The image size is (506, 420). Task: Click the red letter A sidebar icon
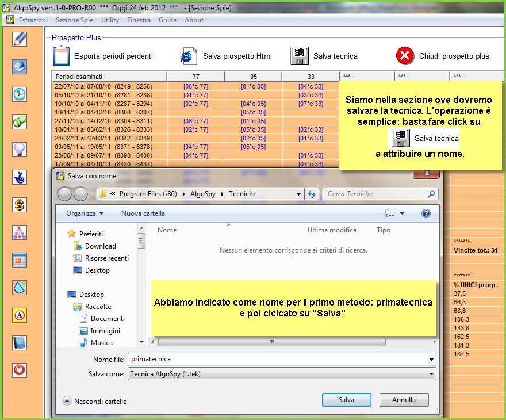[20, 315]
